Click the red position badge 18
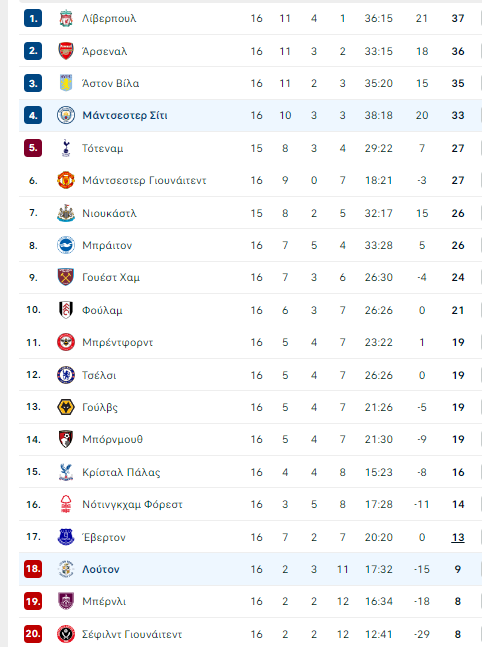This screenshot has width=482, height=647. coord(33,569)
